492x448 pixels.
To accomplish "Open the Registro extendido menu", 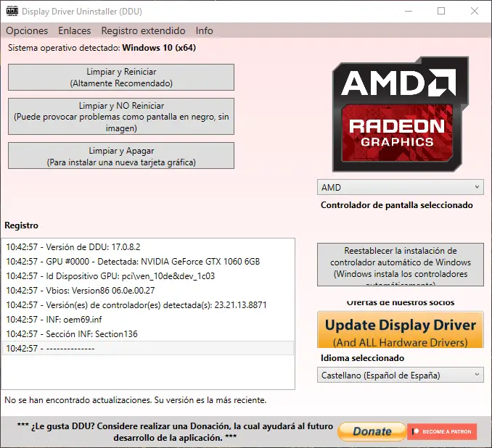I will [143, 31].
